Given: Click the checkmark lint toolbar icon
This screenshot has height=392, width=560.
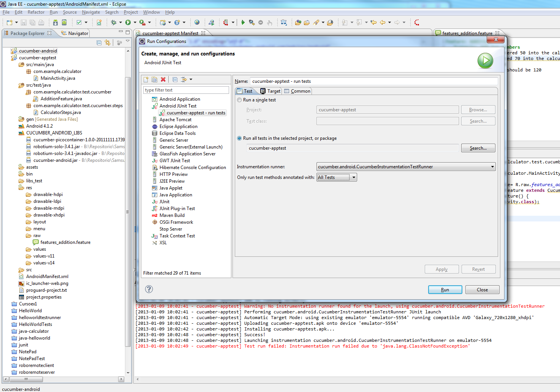Looking at the screenshot, I should pos(79,22).
